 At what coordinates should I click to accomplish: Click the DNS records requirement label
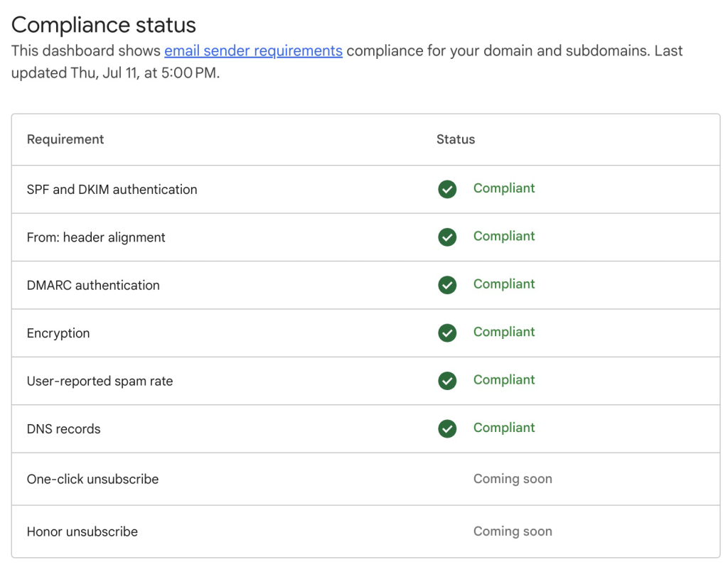point(63,429)
